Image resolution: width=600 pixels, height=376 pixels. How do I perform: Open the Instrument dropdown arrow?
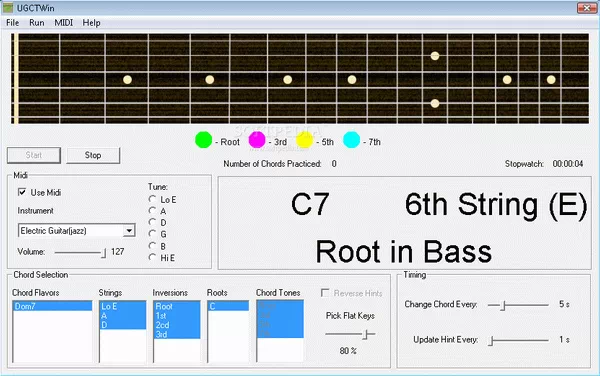point(129,231)
